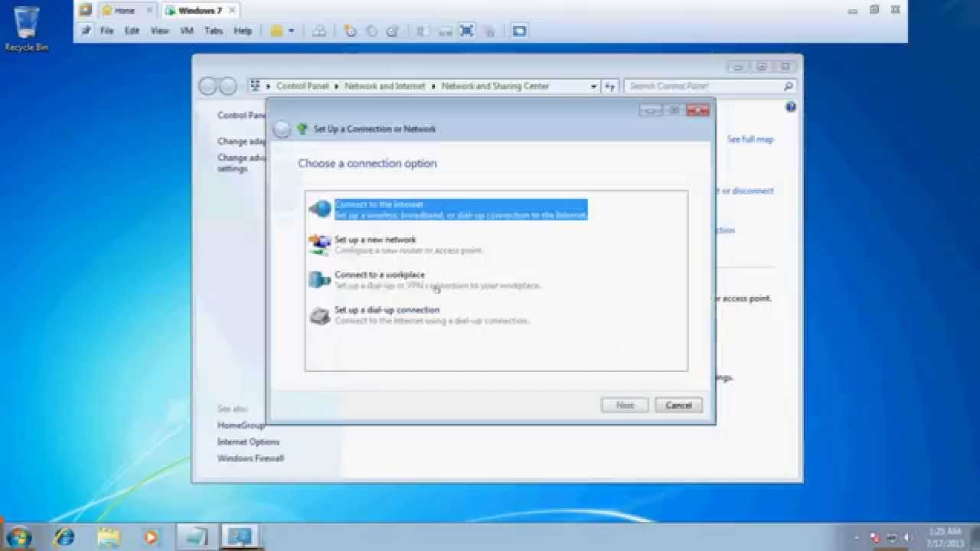Open the See full map link
Screen dimensions: 980x551
click(x=750, y=139)
